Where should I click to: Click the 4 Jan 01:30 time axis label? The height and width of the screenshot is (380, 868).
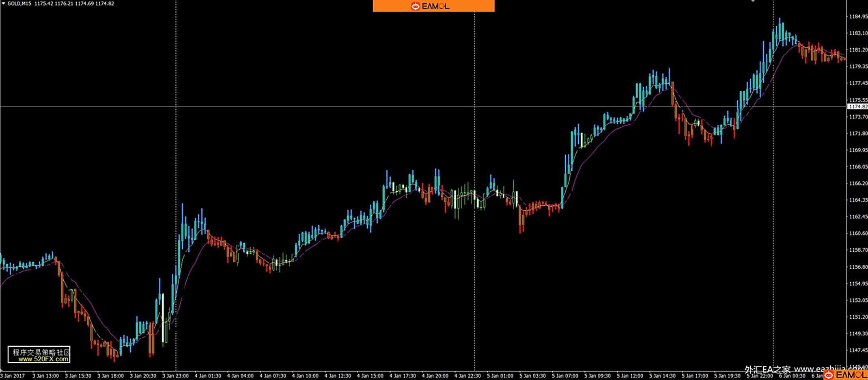pos(208,376)
